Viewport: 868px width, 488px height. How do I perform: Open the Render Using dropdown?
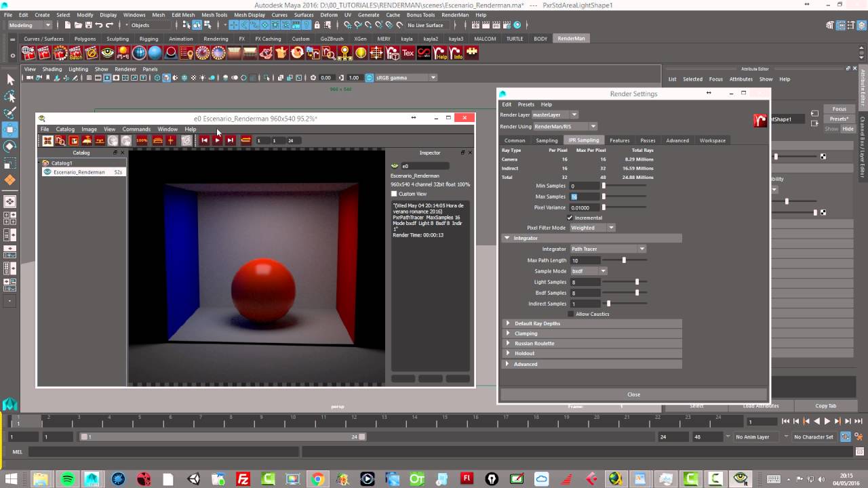(x=565, y=126)
